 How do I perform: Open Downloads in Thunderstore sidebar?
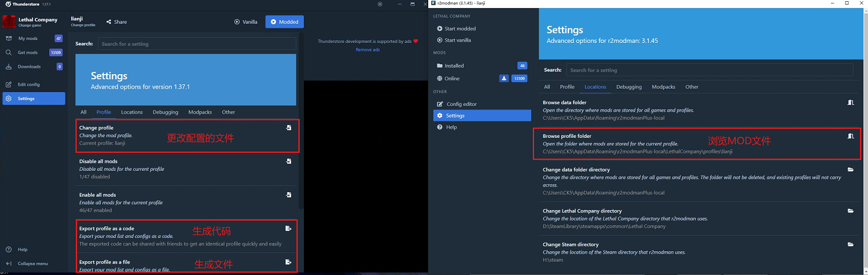pyautogui.click(x=29, y=67)
